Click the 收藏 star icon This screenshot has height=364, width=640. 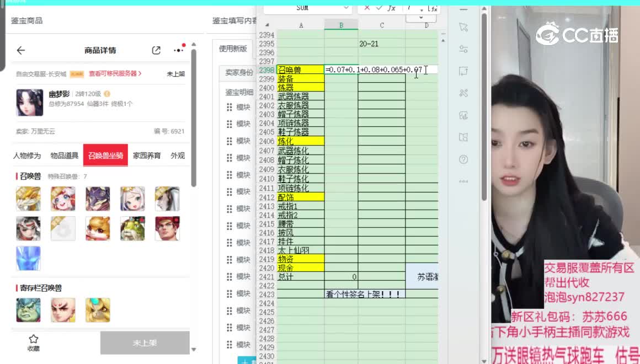tap(34, 339)
